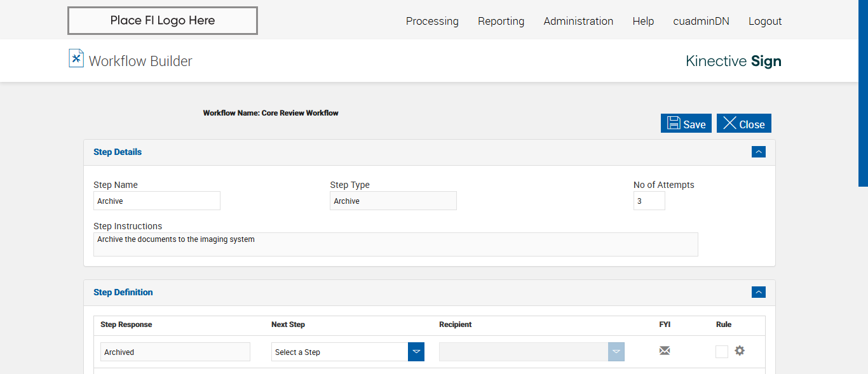The image size is (868, 374).
Task: Open the Processing menu
Action: point(432,21)
